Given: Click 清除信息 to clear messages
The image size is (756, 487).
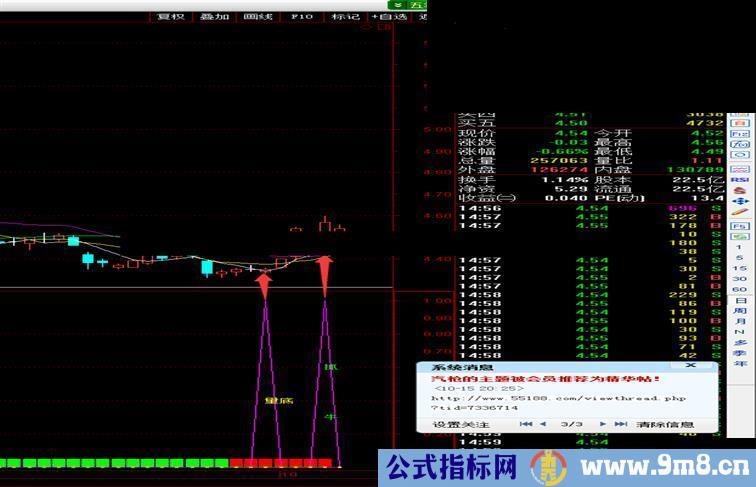Looking at the screenshot, I should (x=664, y=424).
